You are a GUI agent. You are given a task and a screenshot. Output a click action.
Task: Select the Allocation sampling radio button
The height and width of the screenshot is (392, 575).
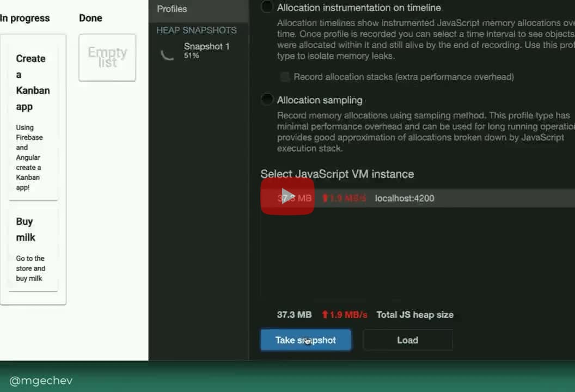click(x=267, y=100)
